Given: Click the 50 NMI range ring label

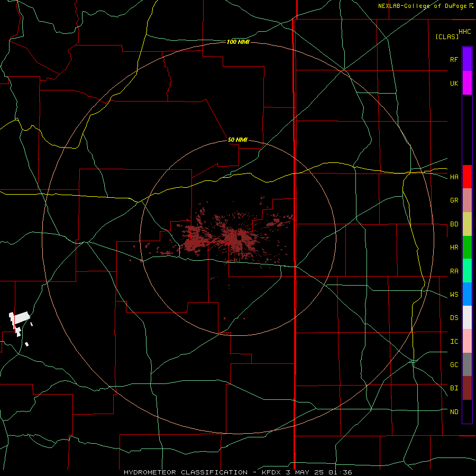Looking at the screenshot, I should [237, 140].
